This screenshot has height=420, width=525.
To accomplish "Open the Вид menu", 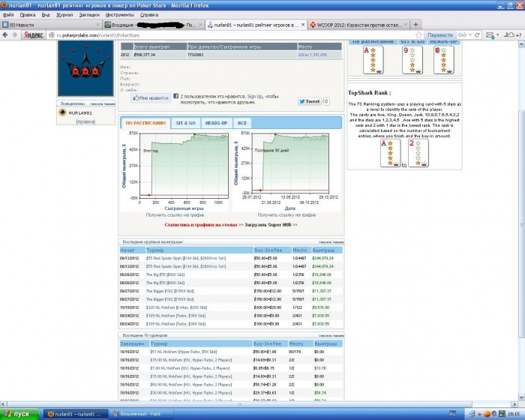I will (46, 15).
